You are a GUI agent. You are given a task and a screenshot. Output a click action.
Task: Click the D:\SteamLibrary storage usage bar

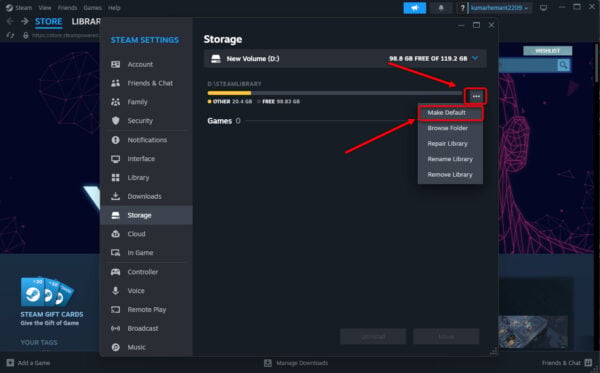(x=334, y=93)
